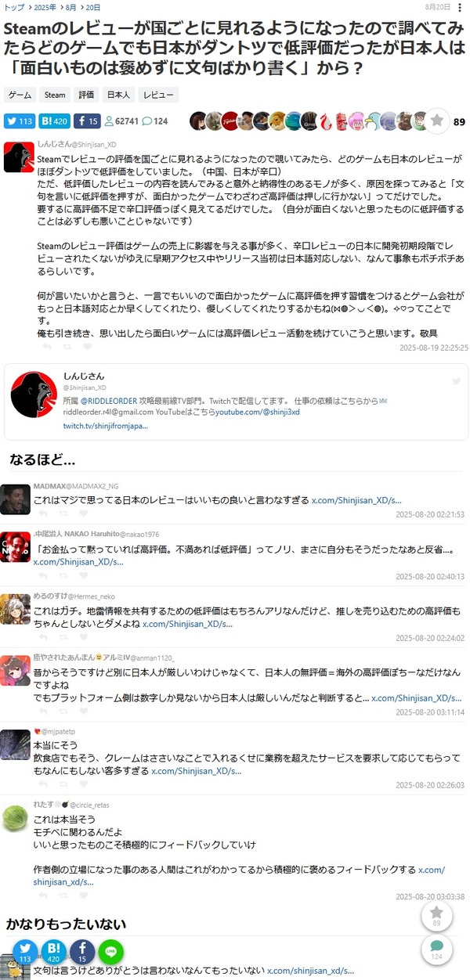Click the Hatena bookmark B! 420 button
This screenshot has width=470, height=980.
point(55,121)
